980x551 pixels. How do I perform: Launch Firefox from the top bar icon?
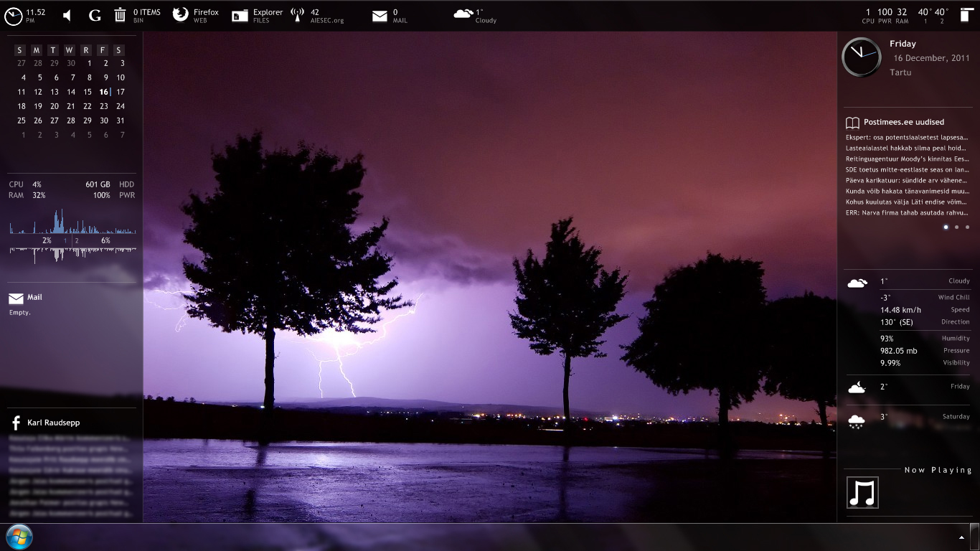180,15
